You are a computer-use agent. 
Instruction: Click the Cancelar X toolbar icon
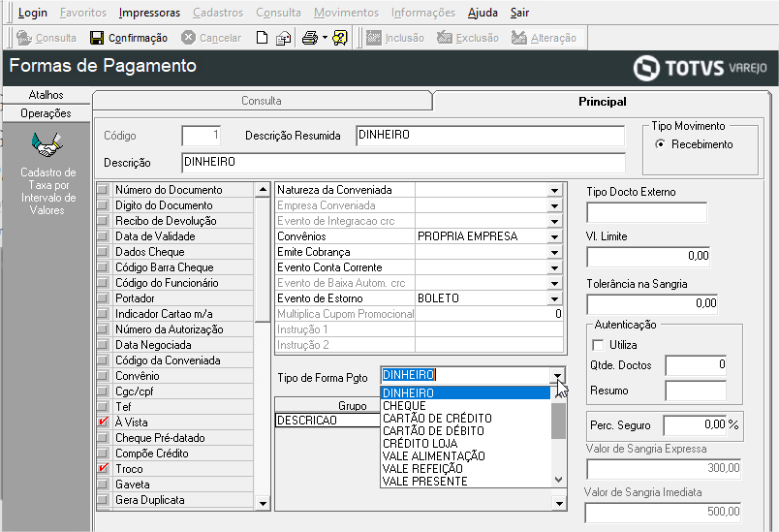(188, 38)
